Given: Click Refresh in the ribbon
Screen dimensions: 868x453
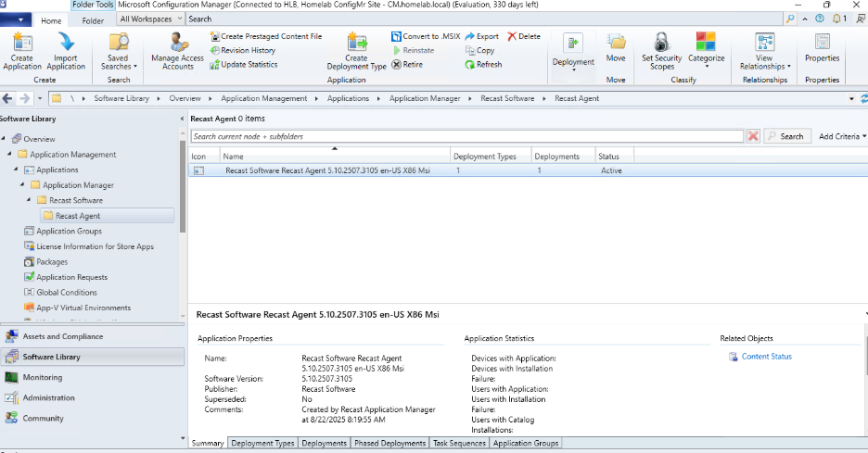Looking at the screenshot, I should (x=483, y=65).
